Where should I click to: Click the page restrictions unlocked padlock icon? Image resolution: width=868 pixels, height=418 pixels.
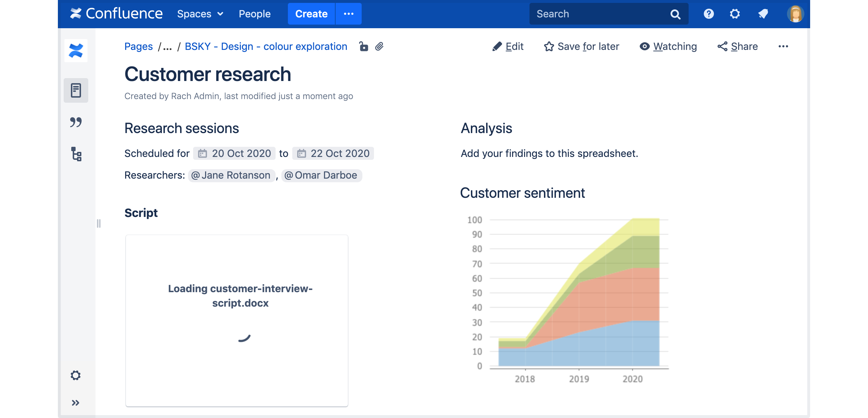363,46
